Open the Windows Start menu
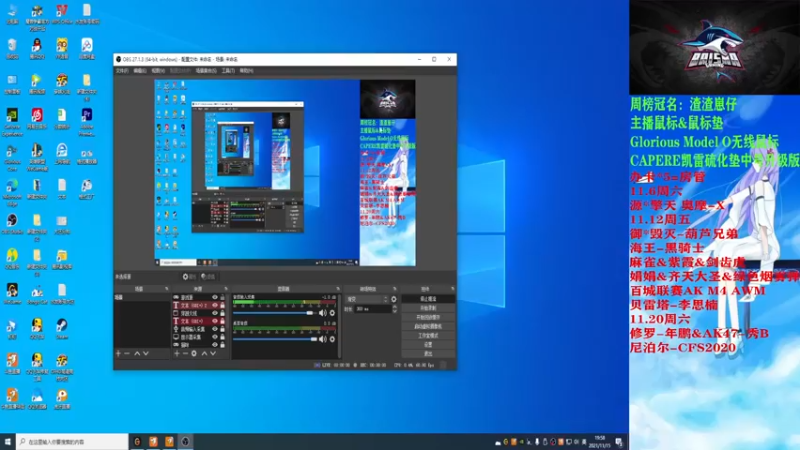The height and width of the screenshot is (450, 800). point(8,442)
